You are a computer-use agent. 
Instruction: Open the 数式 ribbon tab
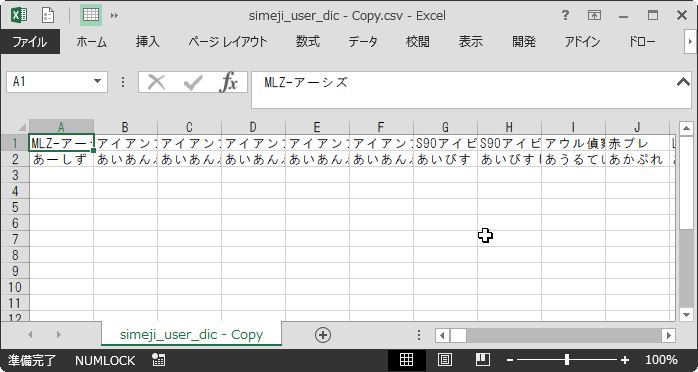click(308, 42)
